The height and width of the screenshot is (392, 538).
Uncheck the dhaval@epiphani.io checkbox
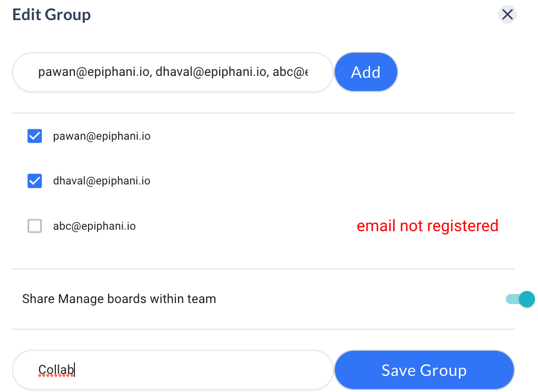click(x=35, y=181)
